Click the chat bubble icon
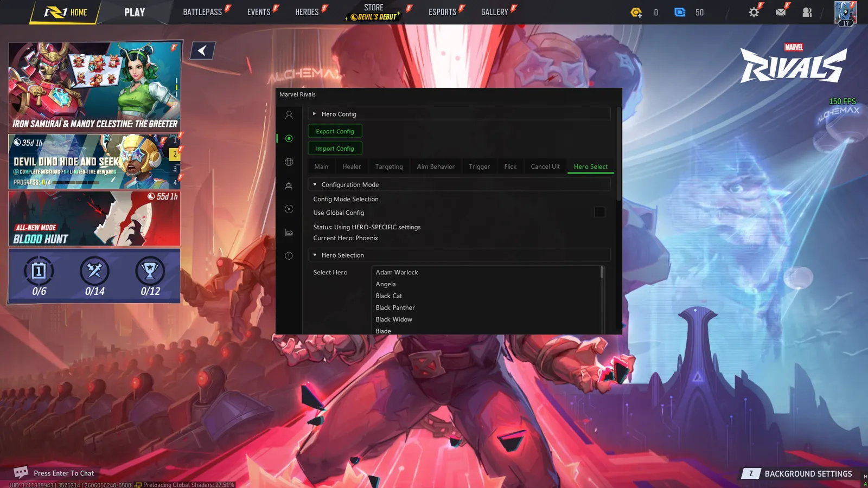The width and height of the screenshot is (868, 488). pos(21,472)
